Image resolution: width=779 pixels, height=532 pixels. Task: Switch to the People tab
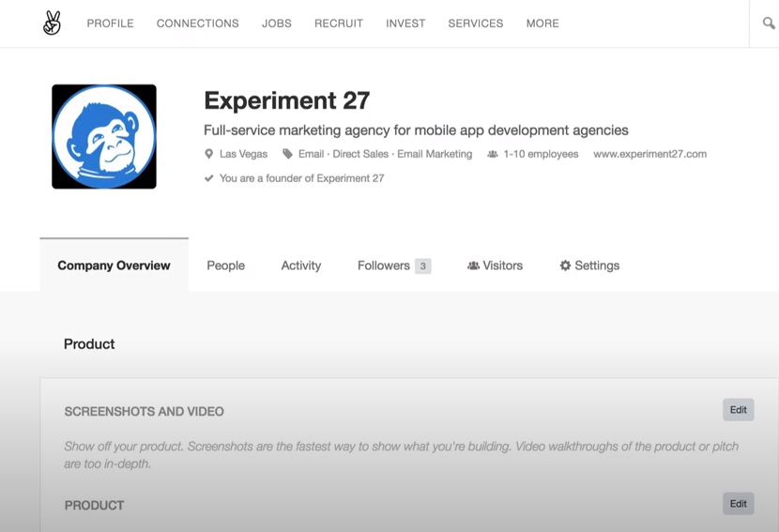(225, 266)
